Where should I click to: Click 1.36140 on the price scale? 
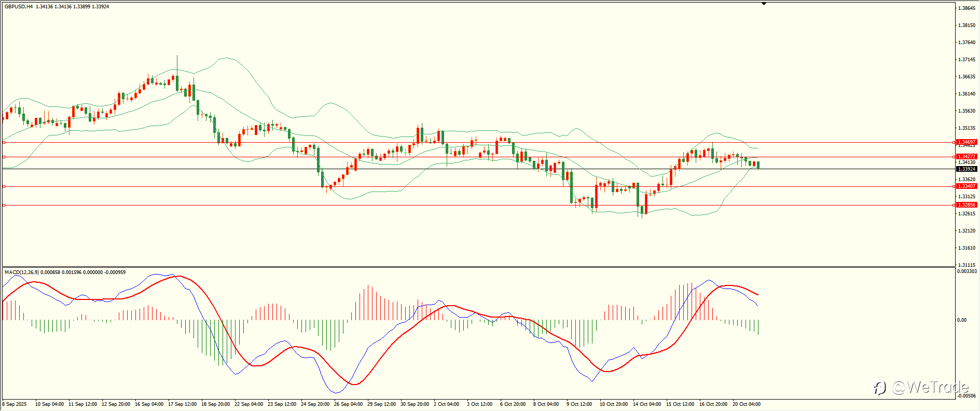[x=967, y=94]
